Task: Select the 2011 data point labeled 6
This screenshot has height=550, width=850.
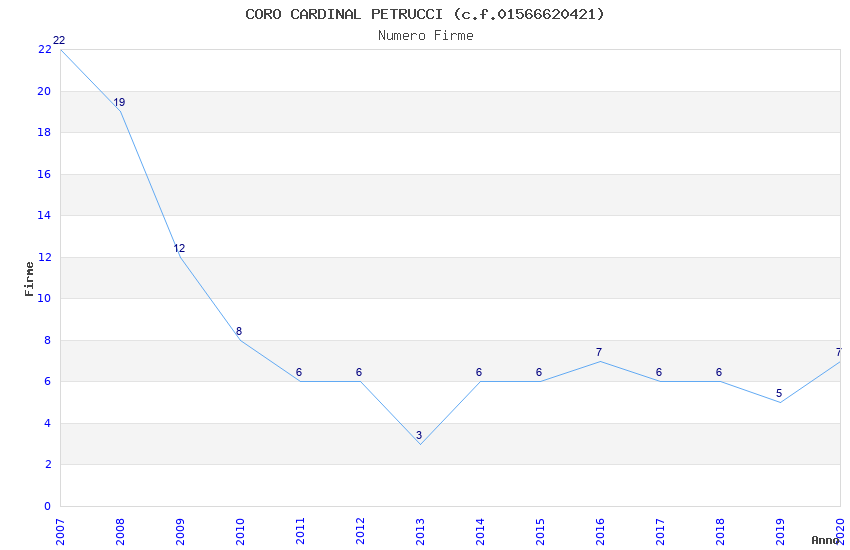Action: 300,381
